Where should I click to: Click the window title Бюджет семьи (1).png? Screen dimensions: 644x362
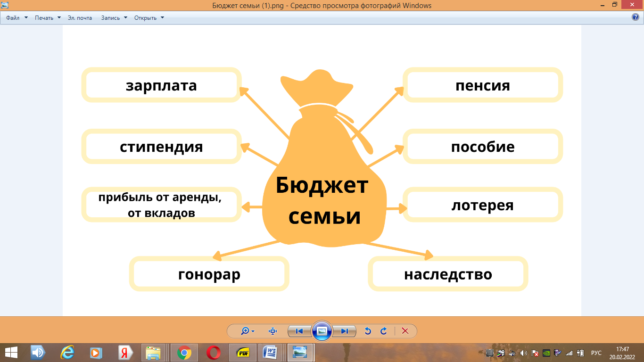[322, 6]
